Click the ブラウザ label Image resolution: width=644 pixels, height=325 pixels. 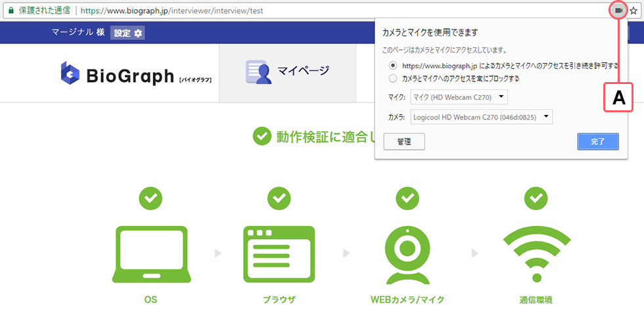click(279, 299)
